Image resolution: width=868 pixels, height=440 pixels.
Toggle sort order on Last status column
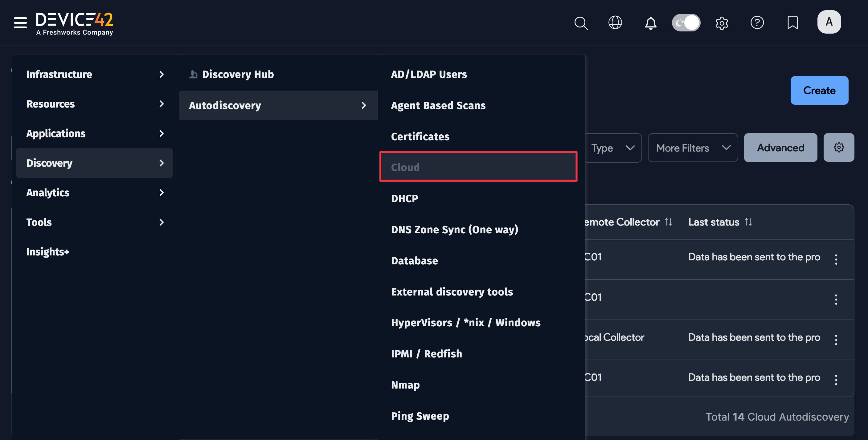click(749, 222)
